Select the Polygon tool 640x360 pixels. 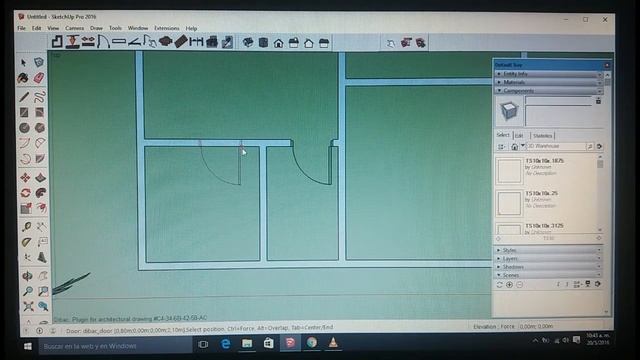40,128
